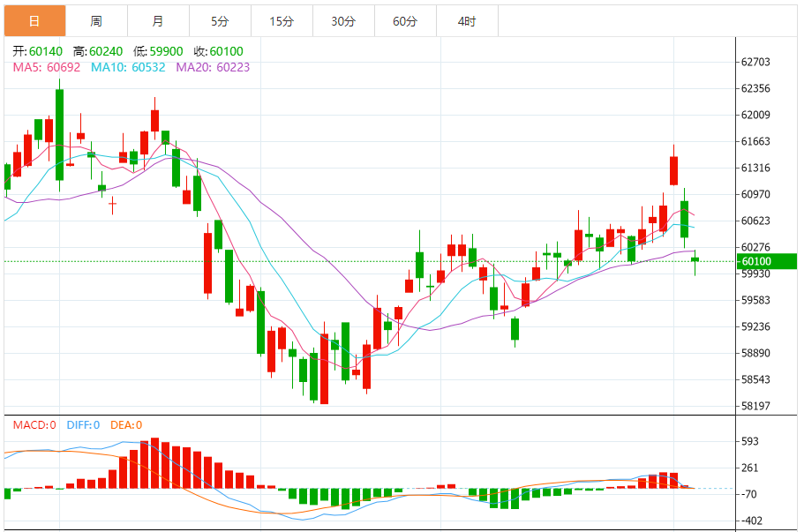Image resolution: width=804 pixels, height=532 pixels.
Task: Click the 收:60100 close price value
Action: pos(219,51)
